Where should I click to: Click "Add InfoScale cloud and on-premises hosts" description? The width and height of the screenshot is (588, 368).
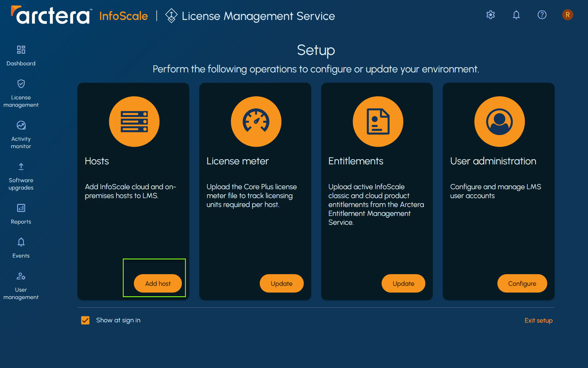(131, 191)
